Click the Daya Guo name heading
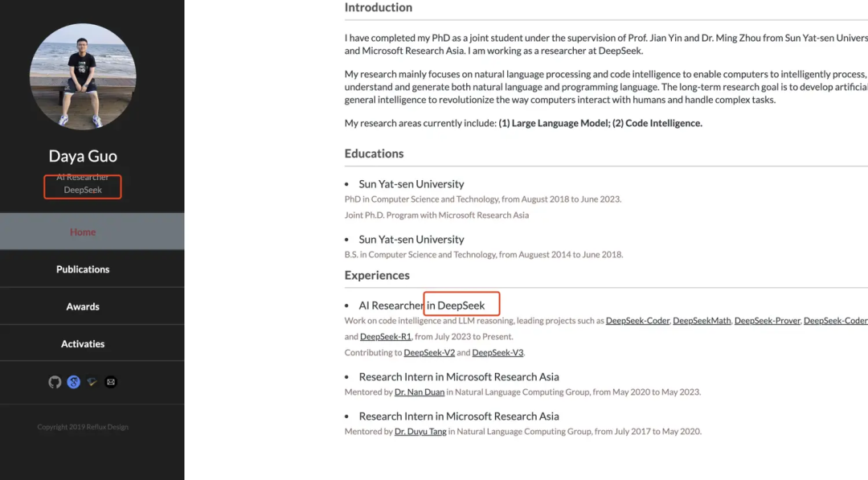Viewport: 868px width, 480px height. tap(83, 156)
